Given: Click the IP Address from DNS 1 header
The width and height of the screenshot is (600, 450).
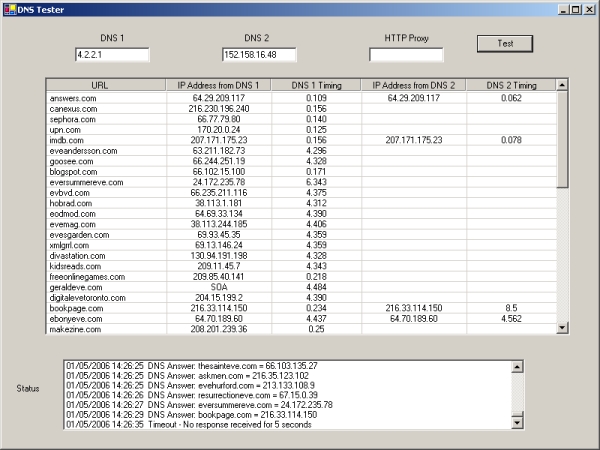Looking at the screenshot, I should (218, 85).
